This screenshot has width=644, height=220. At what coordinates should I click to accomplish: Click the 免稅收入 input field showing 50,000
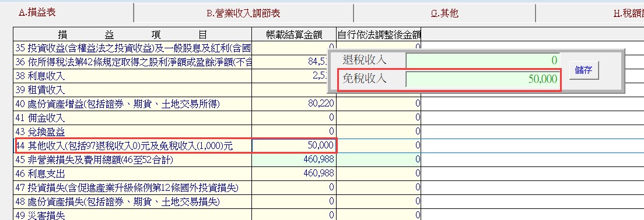tap(482, 79)
